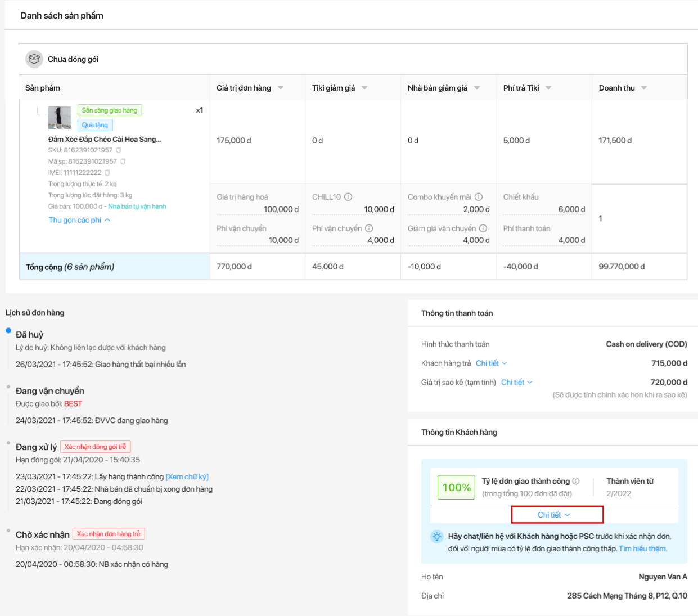
Task: Show info tooltip for CHILL10
Action: click(348, 197)
